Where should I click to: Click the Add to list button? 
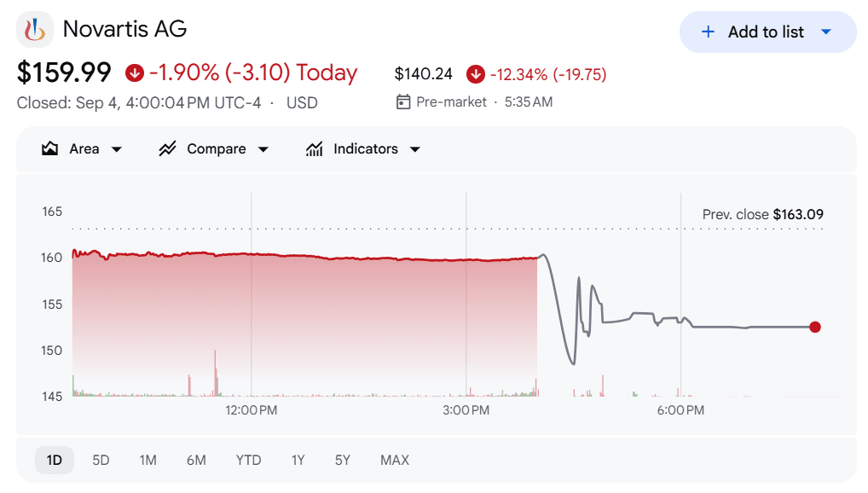coord(767,32)
